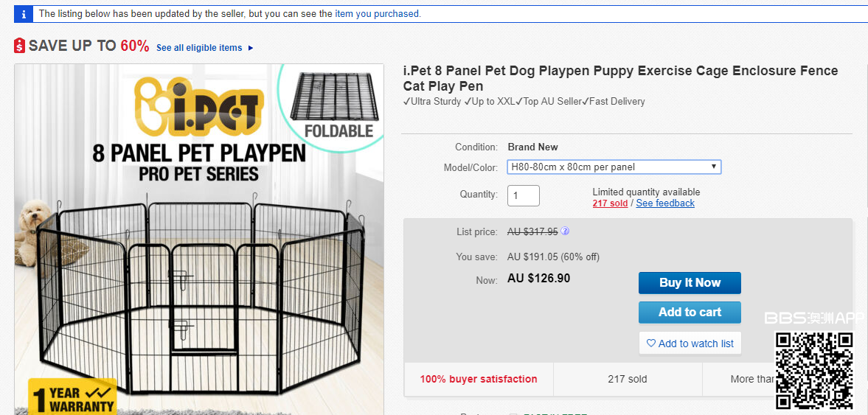
Task: Click the heart icon on the watch list button
Action: point(650,343)
